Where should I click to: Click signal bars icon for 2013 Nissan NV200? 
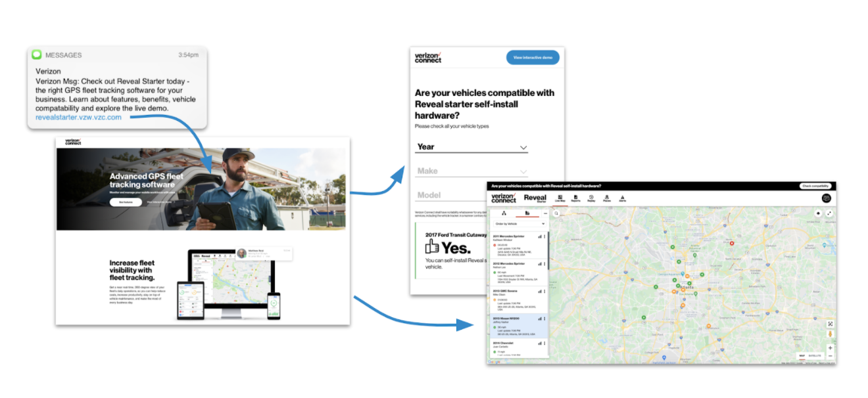tap(540, 319)
